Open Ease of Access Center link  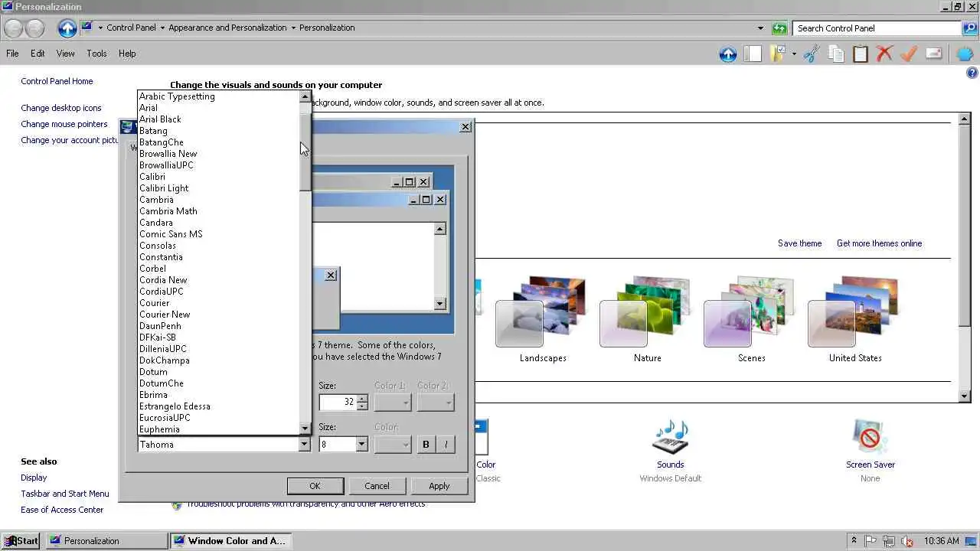click(62, 510)
